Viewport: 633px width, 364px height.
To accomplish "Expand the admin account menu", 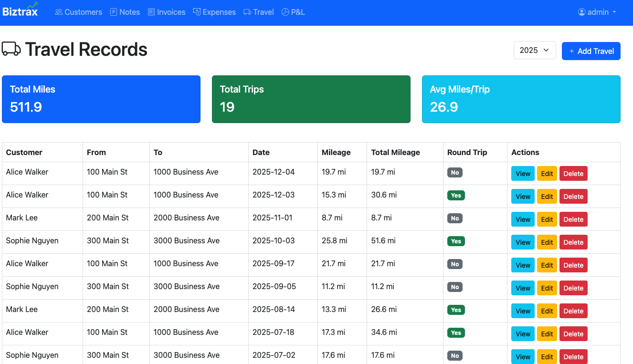I will (x=596, y=12).
